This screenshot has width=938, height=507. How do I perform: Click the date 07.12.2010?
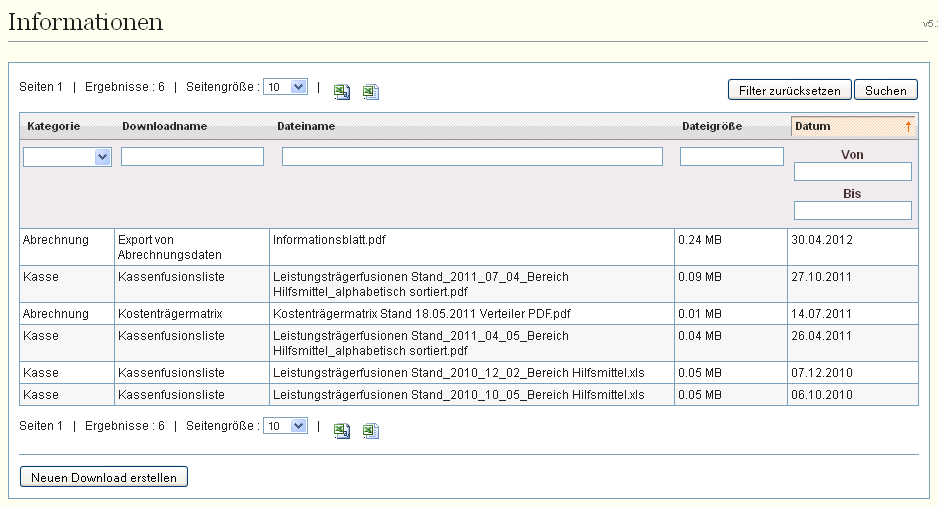[822, 373]
